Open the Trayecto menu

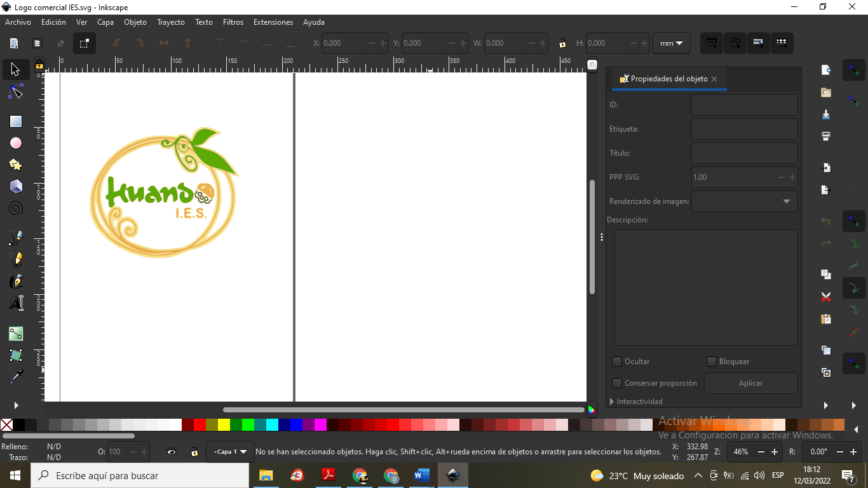(171, 22)
